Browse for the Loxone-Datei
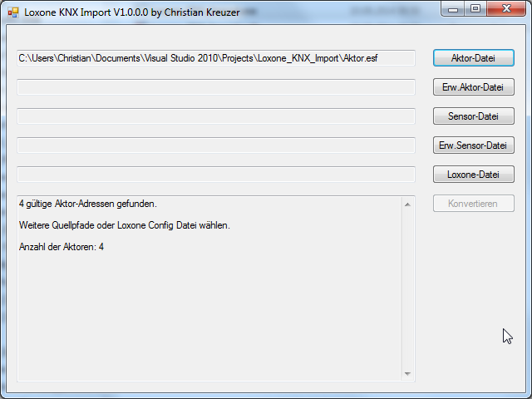Screen dimensions: 532x399 [473, 175]
